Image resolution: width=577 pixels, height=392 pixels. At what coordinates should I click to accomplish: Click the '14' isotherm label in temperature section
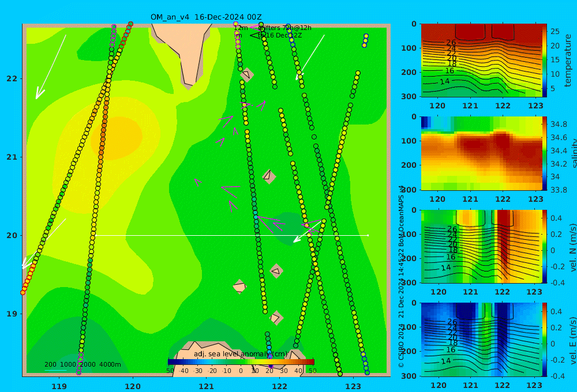tap(445, 82)
